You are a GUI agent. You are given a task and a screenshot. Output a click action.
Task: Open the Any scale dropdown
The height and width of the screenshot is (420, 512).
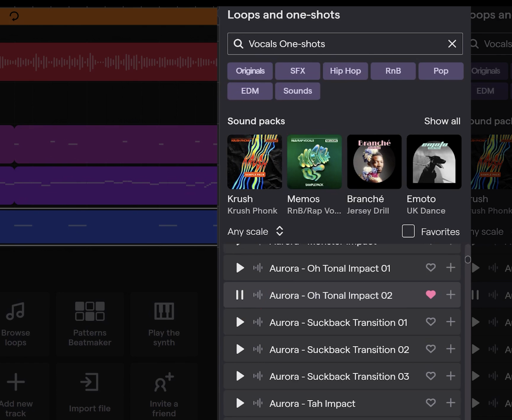pyautogui.click(x=256, y=231)
